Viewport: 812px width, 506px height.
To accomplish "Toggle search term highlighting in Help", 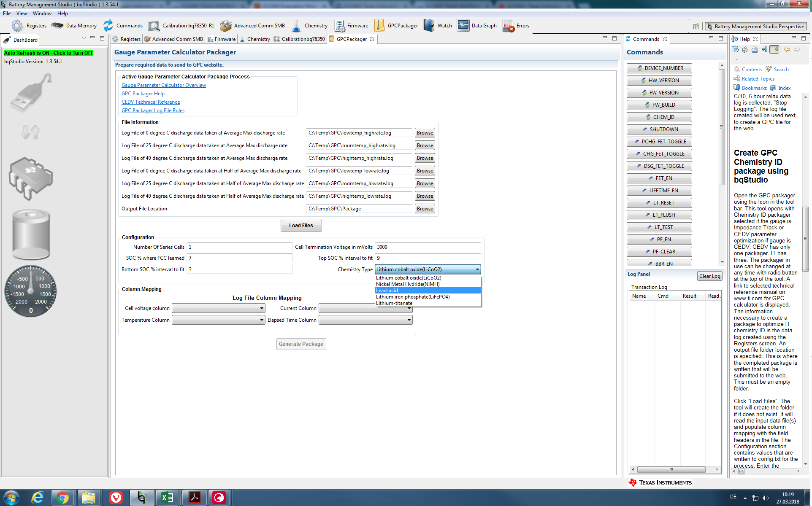I will [x=774, y=50].
